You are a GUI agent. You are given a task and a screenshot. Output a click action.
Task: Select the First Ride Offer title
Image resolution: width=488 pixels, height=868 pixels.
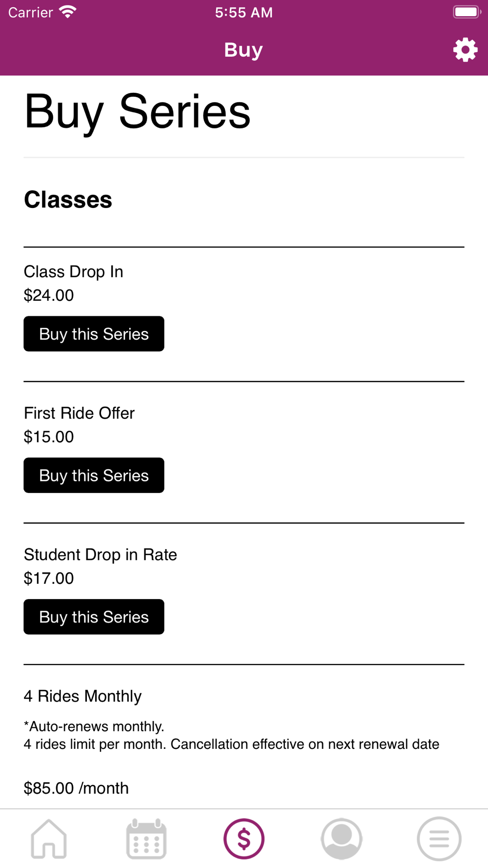pos(79,413)
